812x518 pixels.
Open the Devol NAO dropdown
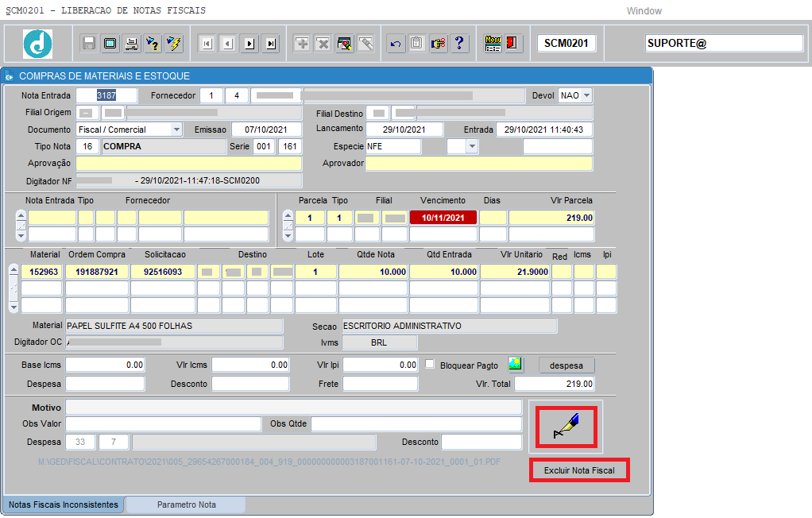(586, 95)
